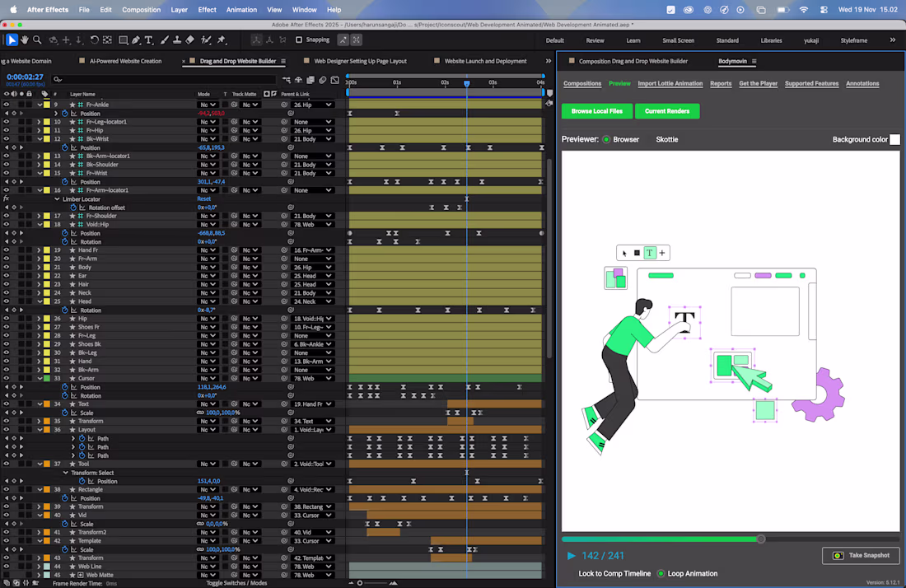This screenshot has height=588, width=906.
Task: Choose the Type tool
Action: click(x=149, y=40)
